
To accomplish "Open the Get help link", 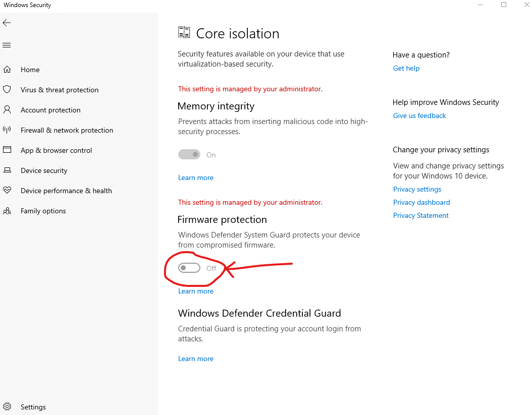I will click(406, 68).
